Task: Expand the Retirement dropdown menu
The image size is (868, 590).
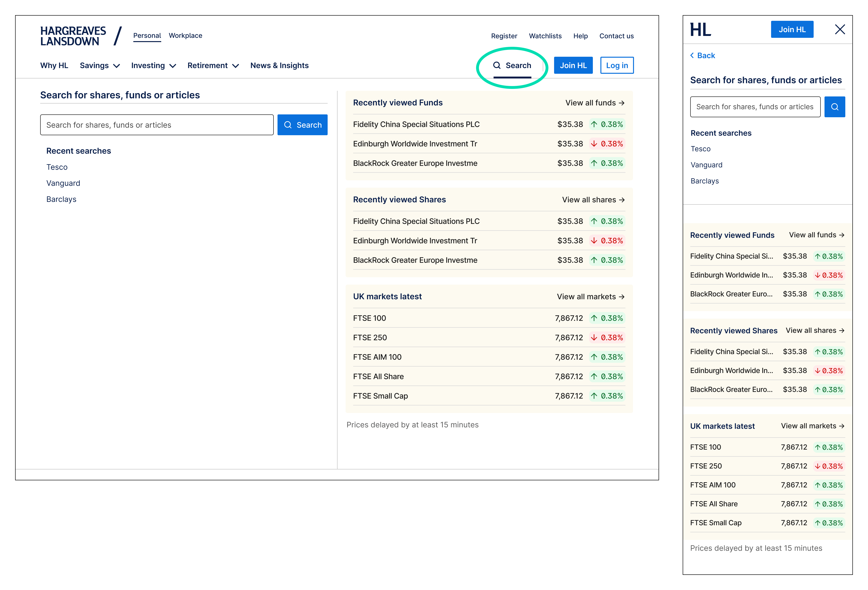Action: 213,66
